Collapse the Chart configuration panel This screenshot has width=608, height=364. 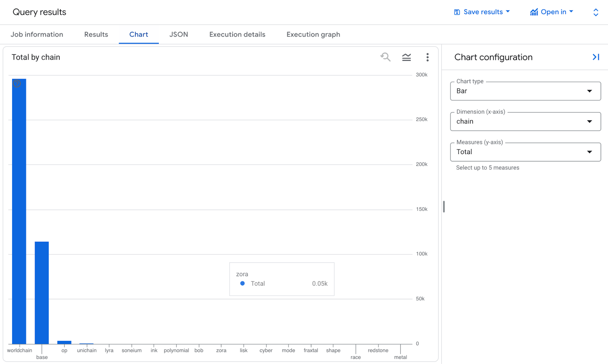coord(596,57)
